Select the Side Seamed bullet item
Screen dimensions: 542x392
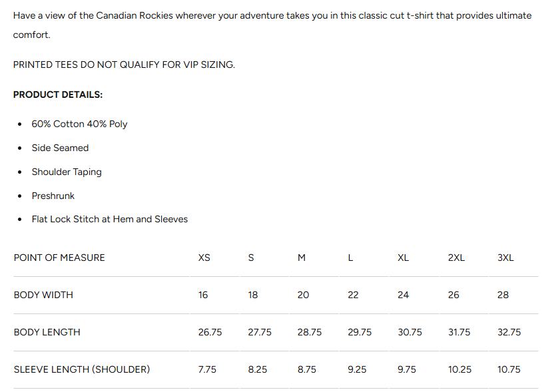pyautogui.click(x=60, y=148)
